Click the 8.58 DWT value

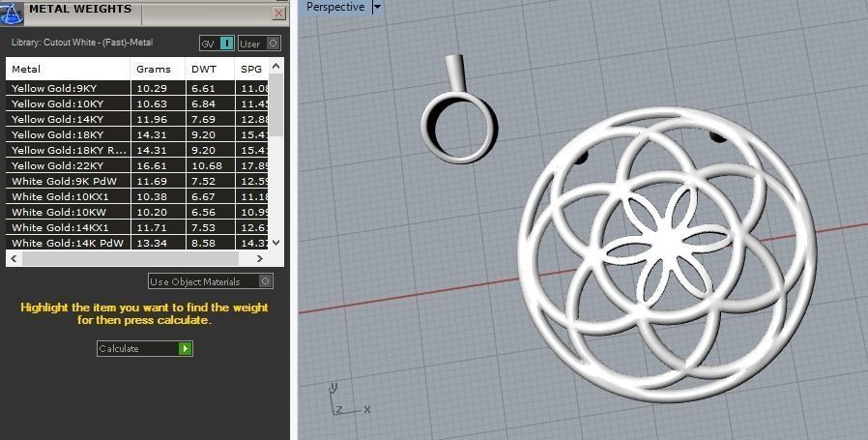203,243
